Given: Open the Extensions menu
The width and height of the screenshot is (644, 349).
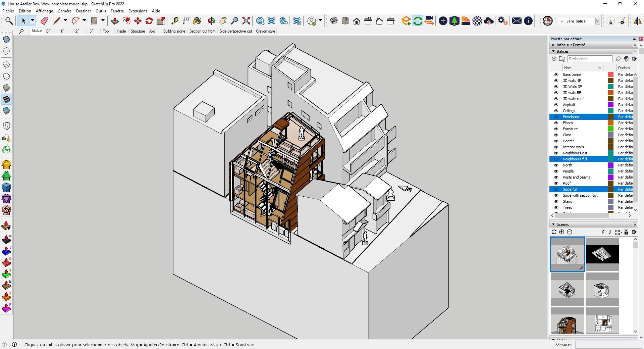Looking at the screenshot, I should tap(138, 11).
